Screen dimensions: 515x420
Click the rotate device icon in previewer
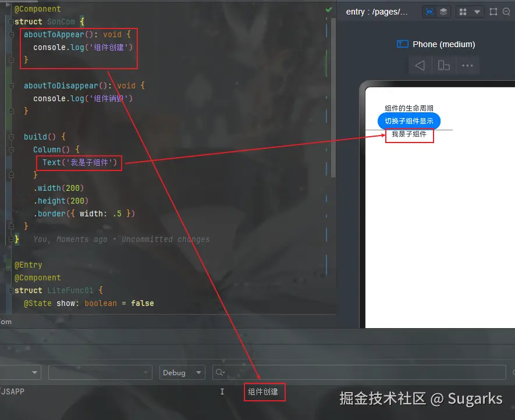coord(444,65)
